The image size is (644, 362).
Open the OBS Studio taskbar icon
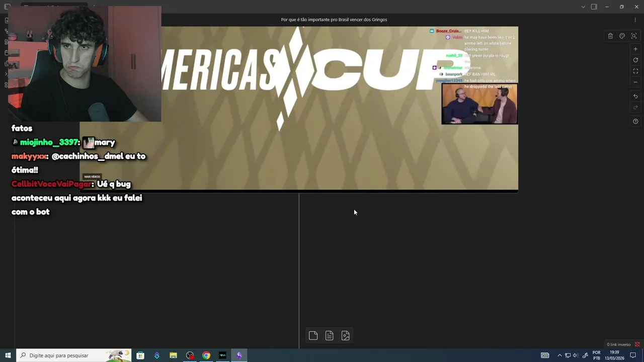click(x=190, y=355)
